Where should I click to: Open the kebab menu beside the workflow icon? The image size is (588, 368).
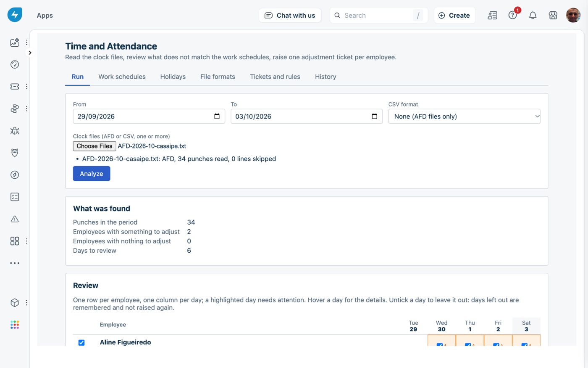26,109
